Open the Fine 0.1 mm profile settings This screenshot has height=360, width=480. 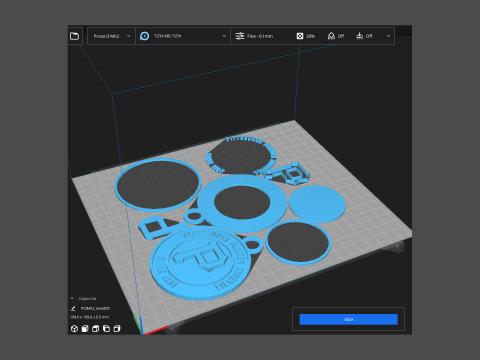260,36
